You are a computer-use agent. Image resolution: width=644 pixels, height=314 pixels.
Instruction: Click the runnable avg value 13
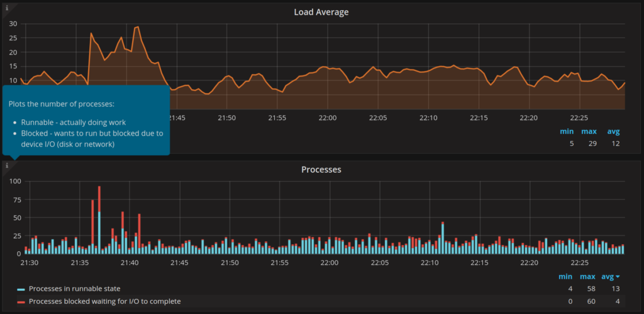click(616, 289)
